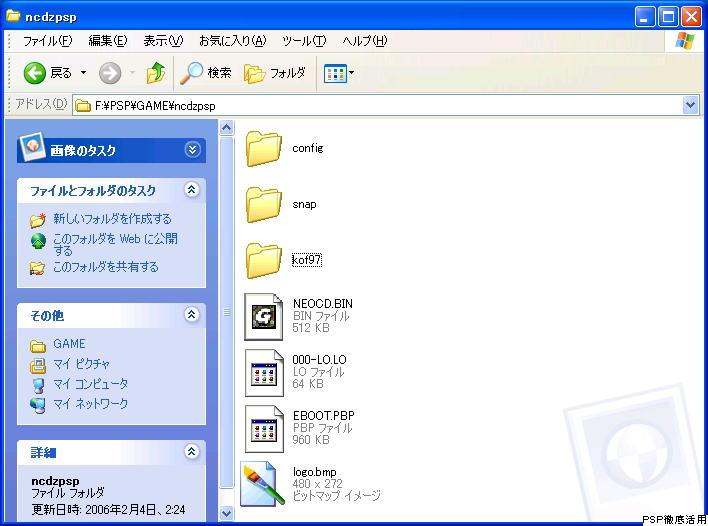The width and height of the screenshot is (708, 526).
Task: Open the 編集(E) menu
Action: coord(108,41)
